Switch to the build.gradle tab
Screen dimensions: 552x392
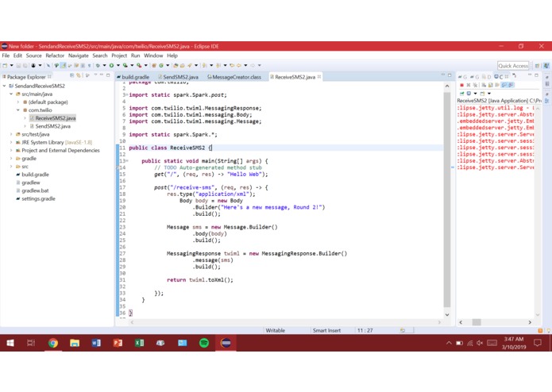[x=133, y=77]
